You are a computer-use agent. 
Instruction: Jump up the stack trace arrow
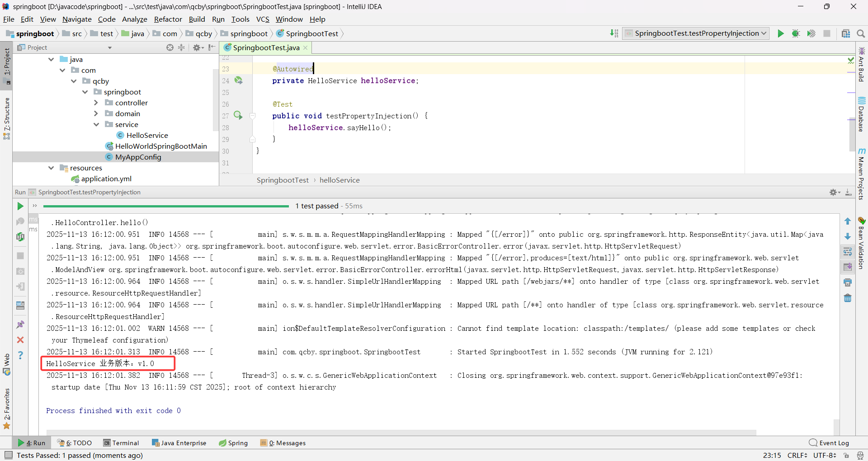coord(848,221)
